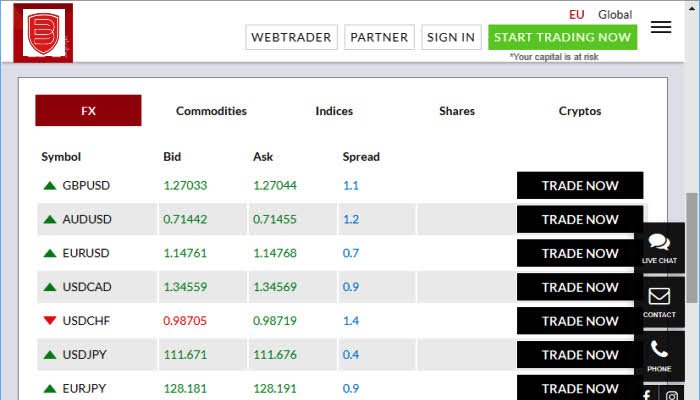Click the SIGN IN button
The height and width of the screenshot is (400, 700).
click(x=451, y=37)
